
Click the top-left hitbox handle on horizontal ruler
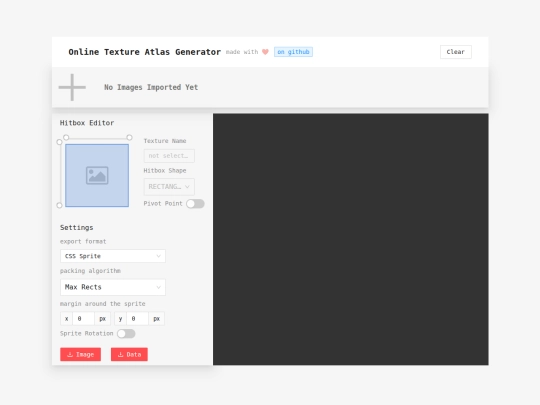click(x=66, y=137)
